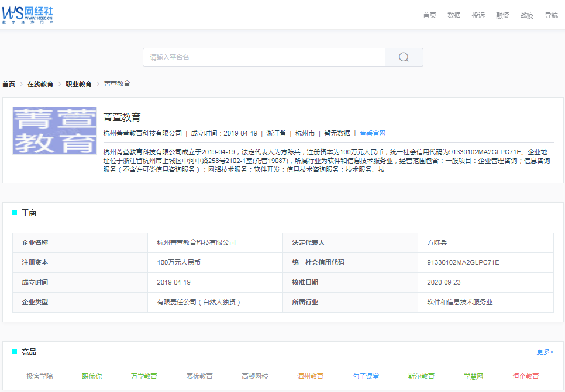Open competitor 恒企教育
565x392 pixels.
(526, 376)
